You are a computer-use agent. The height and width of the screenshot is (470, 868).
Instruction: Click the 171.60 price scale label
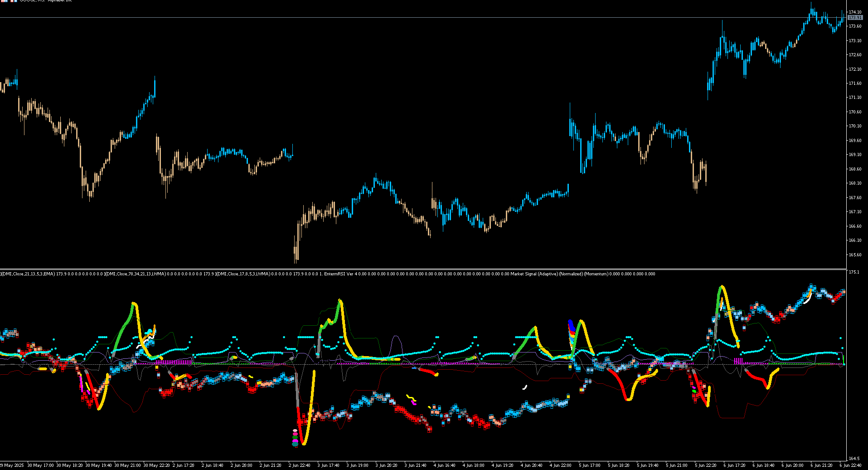click(855, 83)
